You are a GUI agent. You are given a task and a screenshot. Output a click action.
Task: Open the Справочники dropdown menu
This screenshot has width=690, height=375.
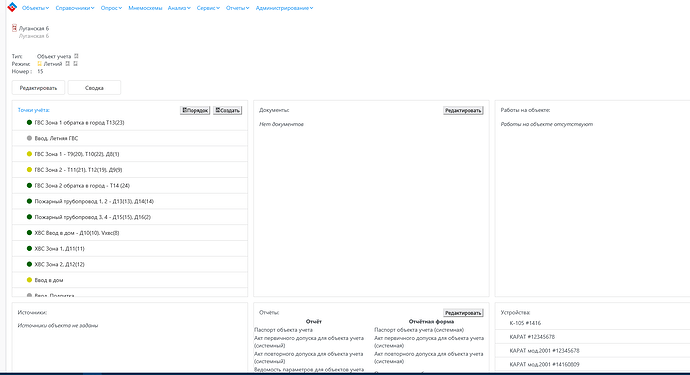[x=75, y=8]
